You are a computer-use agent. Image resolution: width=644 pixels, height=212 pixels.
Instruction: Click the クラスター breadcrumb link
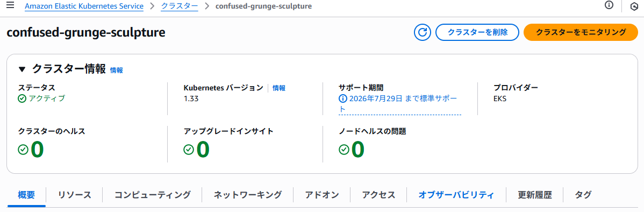pos(180,6)
